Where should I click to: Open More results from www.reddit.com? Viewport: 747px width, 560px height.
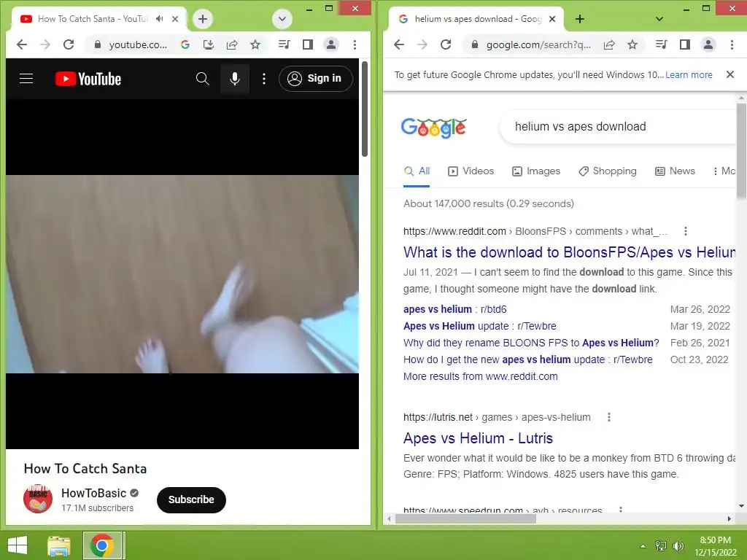480,377
